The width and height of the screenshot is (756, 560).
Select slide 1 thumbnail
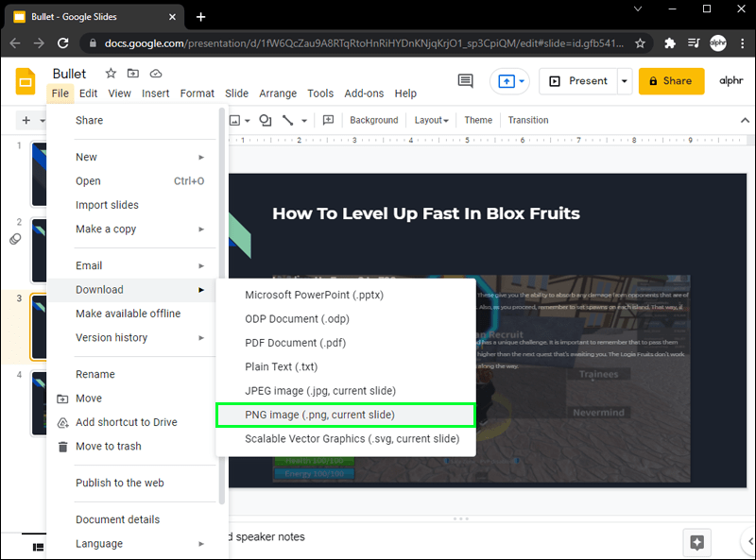point(39,175)
